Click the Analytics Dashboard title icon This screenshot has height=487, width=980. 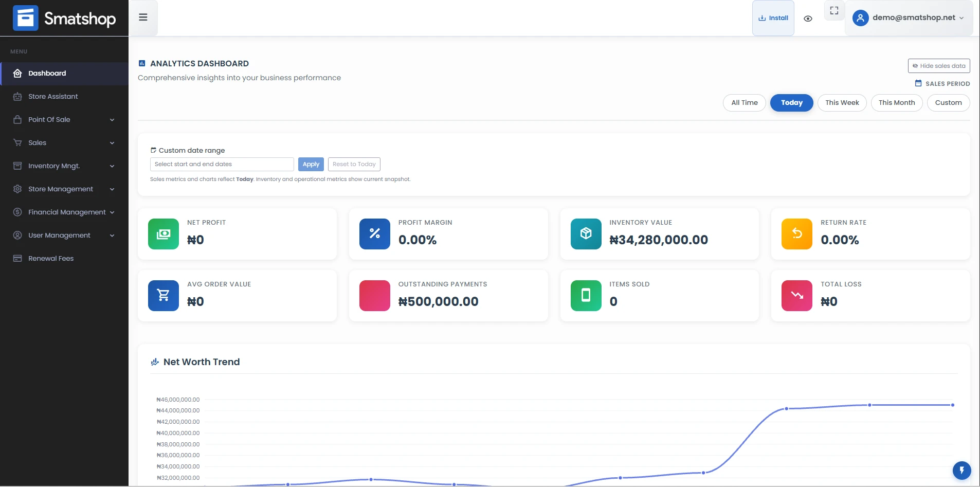click(142, 63)
